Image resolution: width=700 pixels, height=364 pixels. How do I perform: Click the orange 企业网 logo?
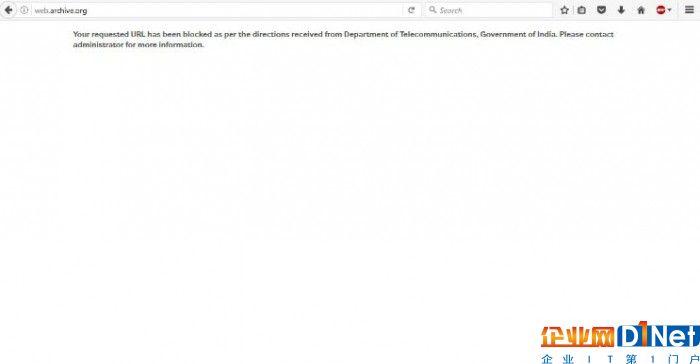click(578, 336)
